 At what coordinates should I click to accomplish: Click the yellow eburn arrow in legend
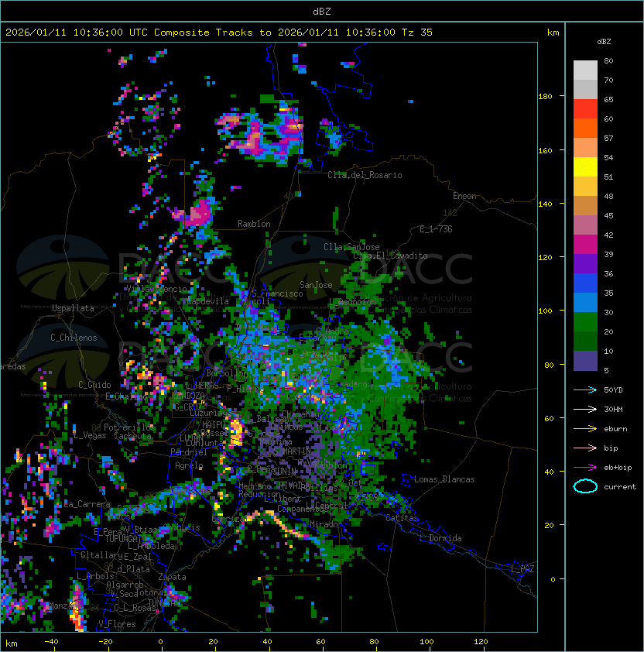(x=585, y=429)
